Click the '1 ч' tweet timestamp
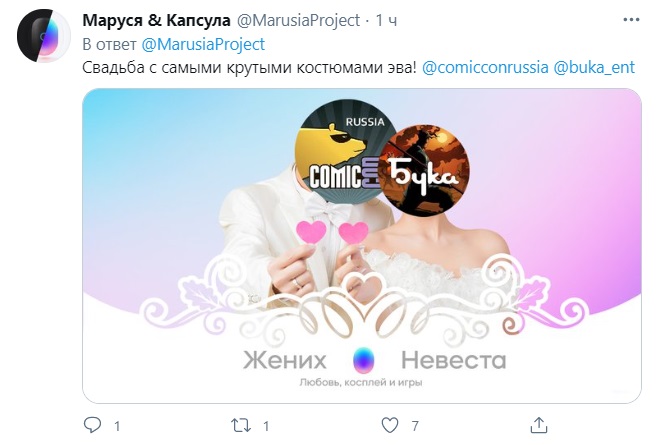 [386, 20]
